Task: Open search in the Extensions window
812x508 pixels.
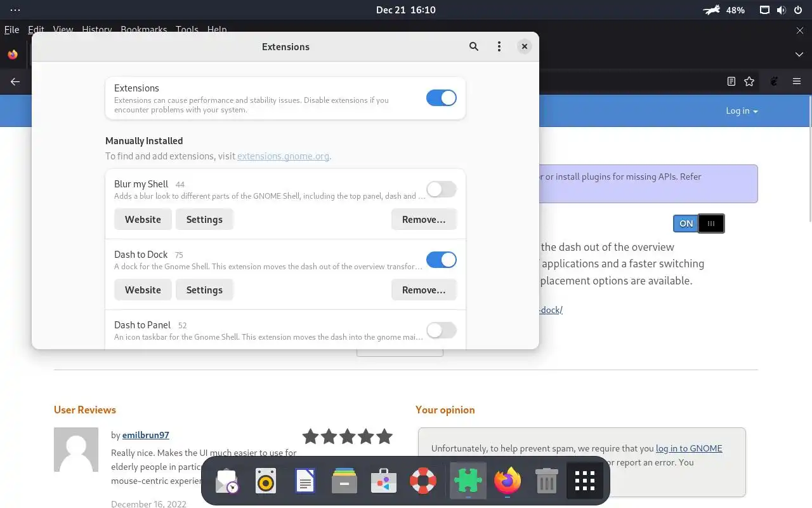Action: pos(474,46)
